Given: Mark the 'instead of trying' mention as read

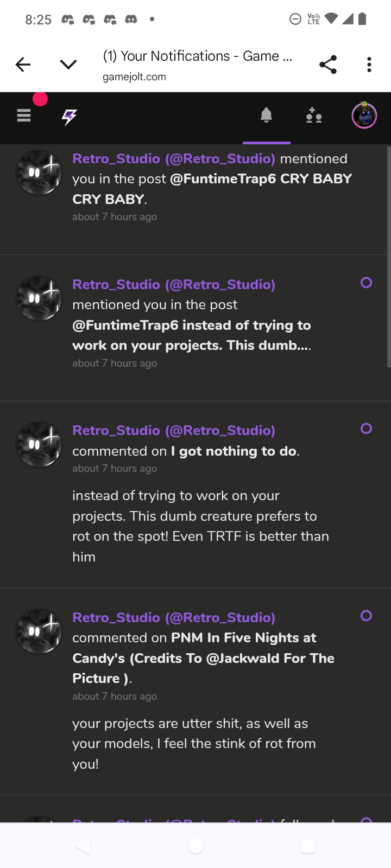Looking at the screenshot, I should (x=367, y=283).
